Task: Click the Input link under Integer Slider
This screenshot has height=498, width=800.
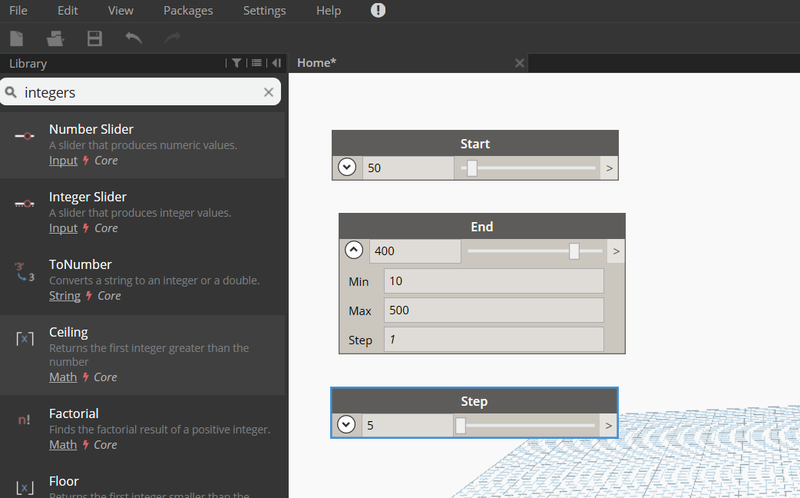Action: click(x=63, y=228)
